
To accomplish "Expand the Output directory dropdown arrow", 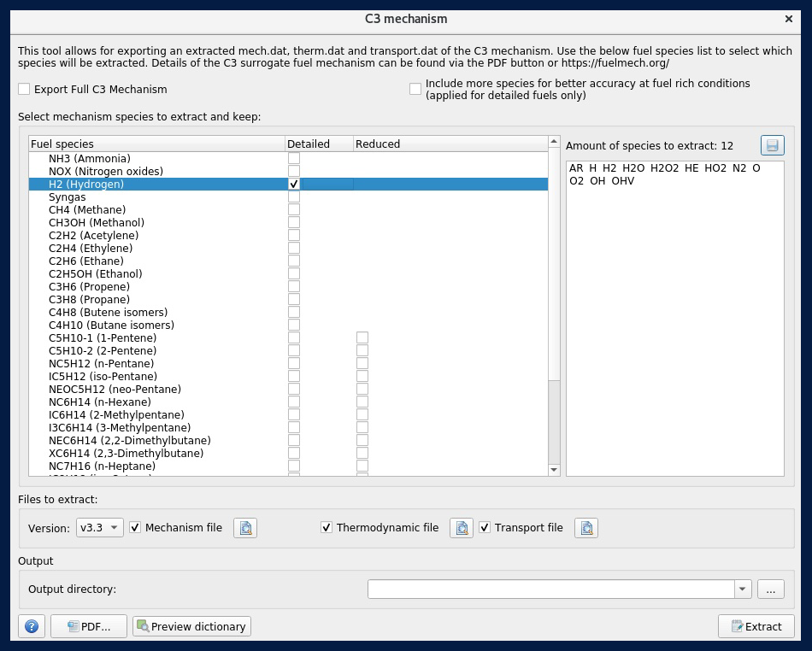I will pos(743,589).
